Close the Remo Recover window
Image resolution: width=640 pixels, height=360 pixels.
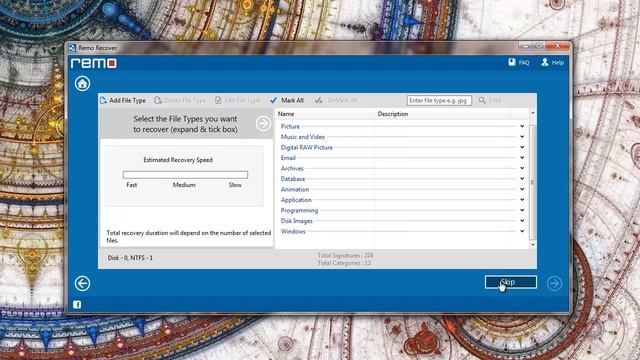(x=558, y=46)
